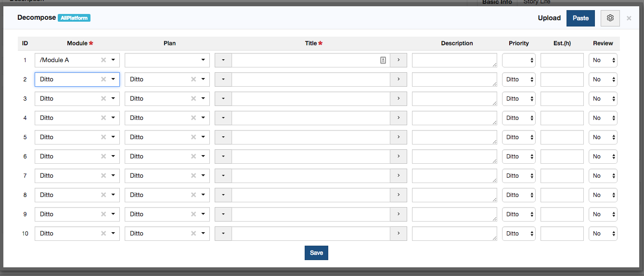The width and height of the screenshot is (644, 276).
Task: Click the arrow button after title row 7
Action: coord(399,176)
